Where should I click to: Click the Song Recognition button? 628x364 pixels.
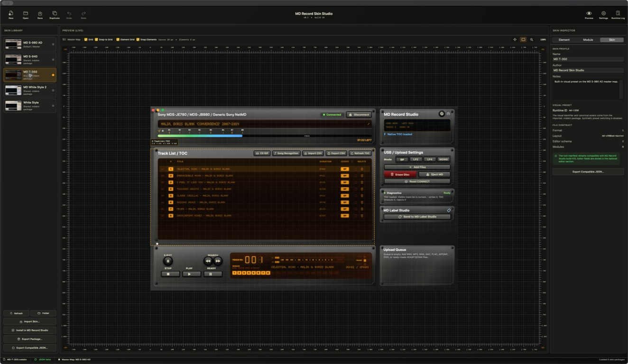click(x=286, y=153)
